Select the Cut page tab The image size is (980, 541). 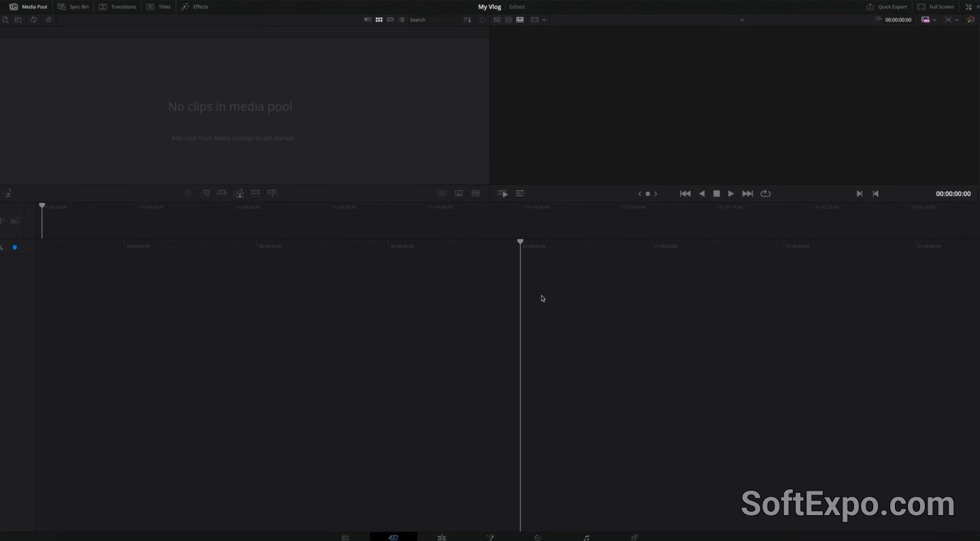click(x=393, y=538)
